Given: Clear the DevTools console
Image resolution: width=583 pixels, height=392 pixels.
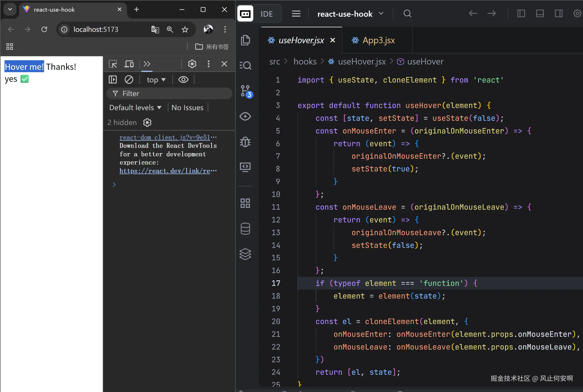Looking at the screenshot, I should (x=129, y=80).
